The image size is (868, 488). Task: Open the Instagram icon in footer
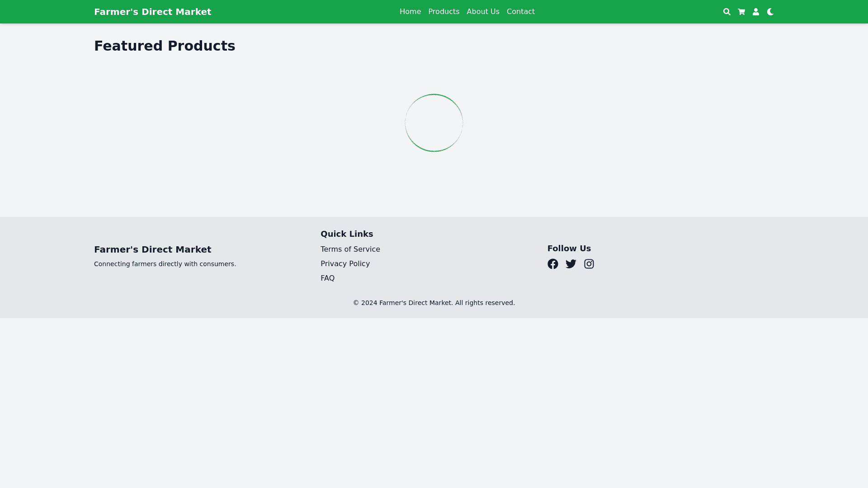click(589, 264)
